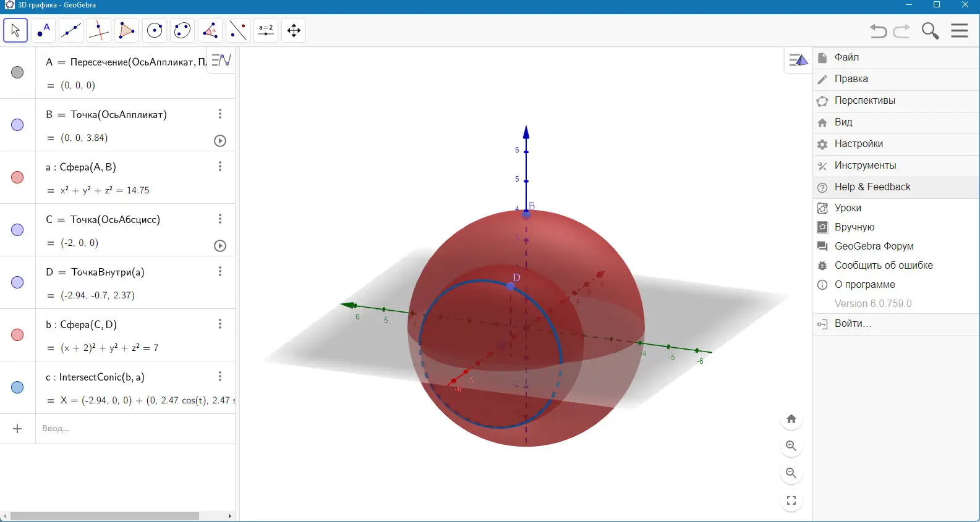980x522 pixels.
Task: Play animation for point B
Action: (220, 141)
